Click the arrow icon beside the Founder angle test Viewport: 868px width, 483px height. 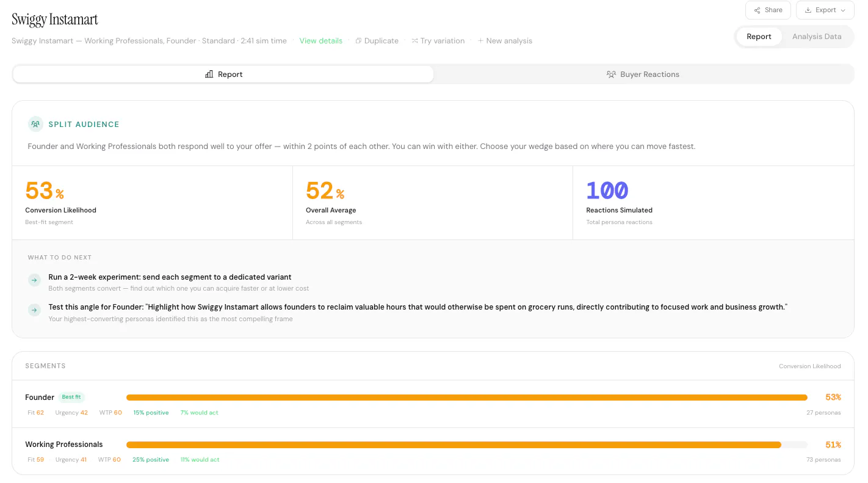35,310
